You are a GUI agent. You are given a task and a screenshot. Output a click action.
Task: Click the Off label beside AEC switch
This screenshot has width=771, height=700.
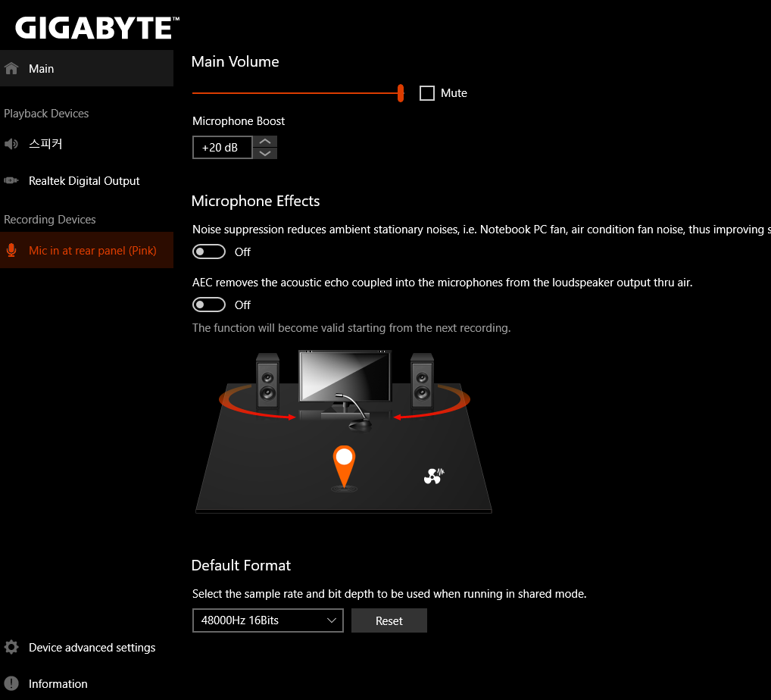point(242,305)
